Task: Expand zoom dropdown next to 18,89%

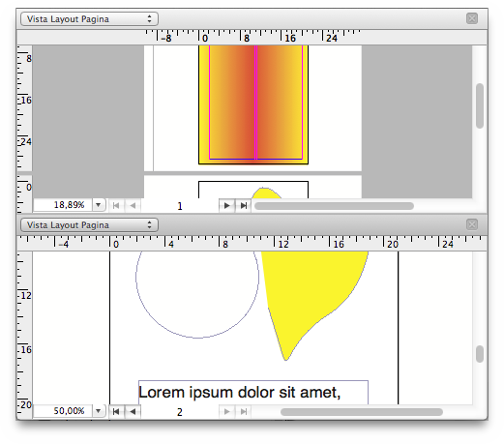Action: 99,205
